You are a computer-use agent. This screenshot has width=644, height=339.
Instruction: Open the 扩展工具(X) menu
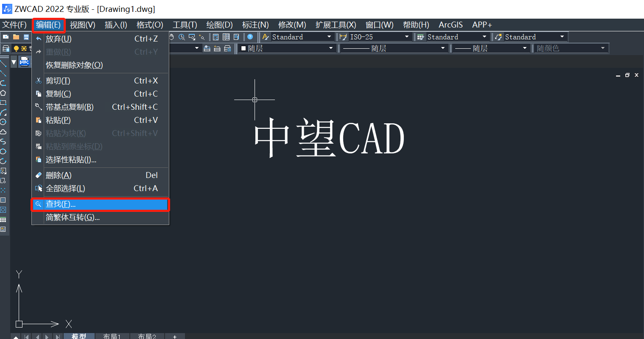coord(336,25)
